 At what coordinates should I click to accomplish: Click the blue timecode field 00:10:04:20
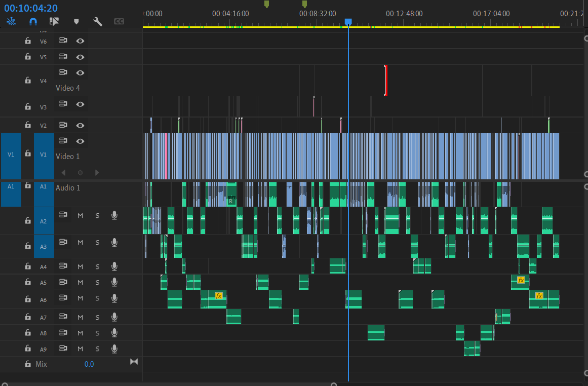[x=30, y=7]
